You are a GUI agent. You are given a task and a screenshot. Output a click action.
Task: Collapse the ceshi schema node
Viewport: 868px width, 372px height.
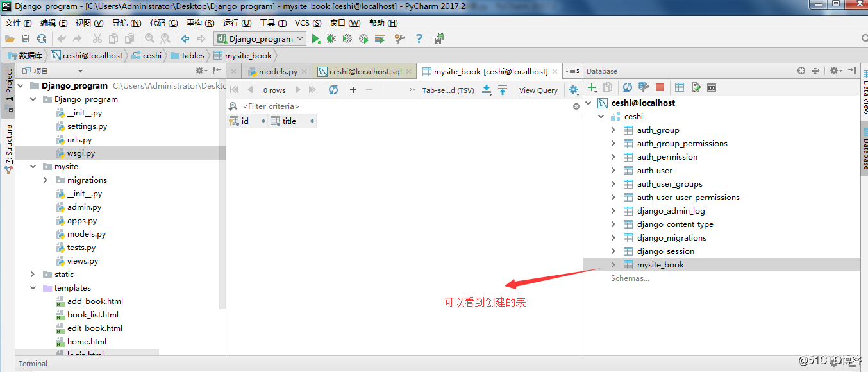[x=601, y=117]
